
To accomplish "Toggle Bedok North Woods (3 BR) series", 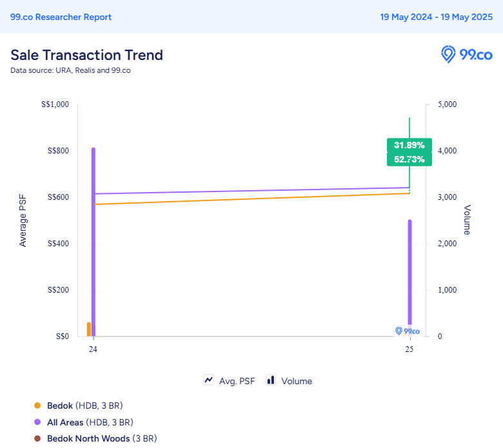I will (102, 438).
